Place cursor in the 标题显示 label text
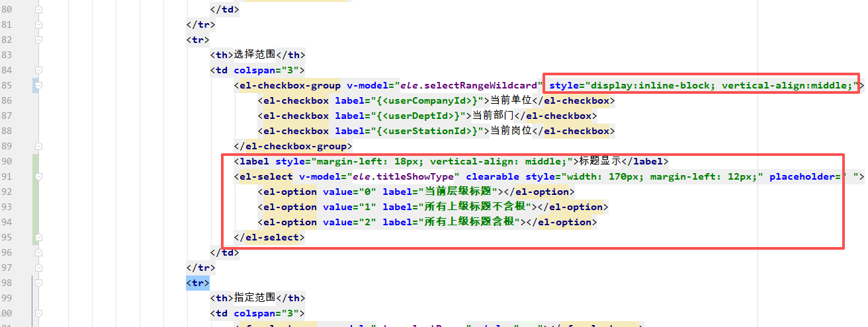The image size is (868, 327). click(x=600, y=161)
